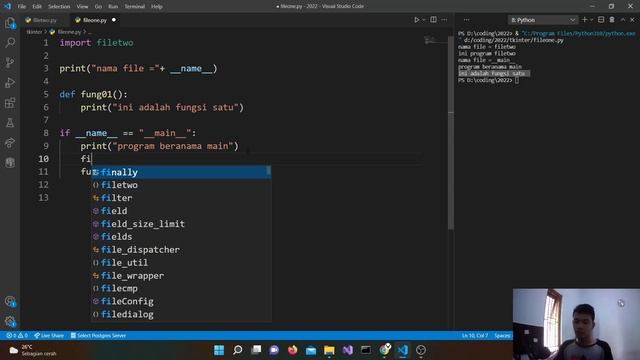Choose 'fileConfig' suggestion
This screenshot has height=360, width=640.
[181, 301]
